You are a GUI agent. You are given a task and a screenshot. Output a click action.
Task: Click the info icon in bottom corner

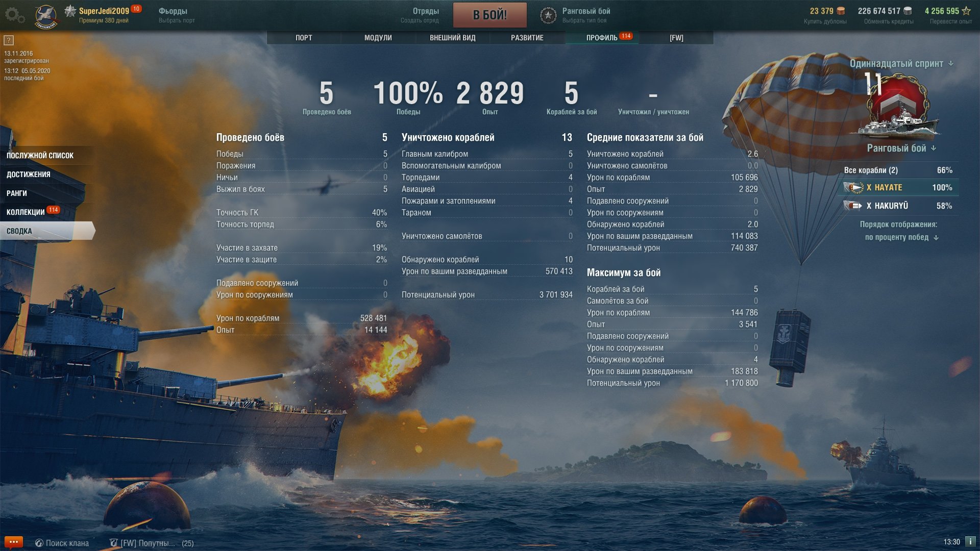(970, 541)
